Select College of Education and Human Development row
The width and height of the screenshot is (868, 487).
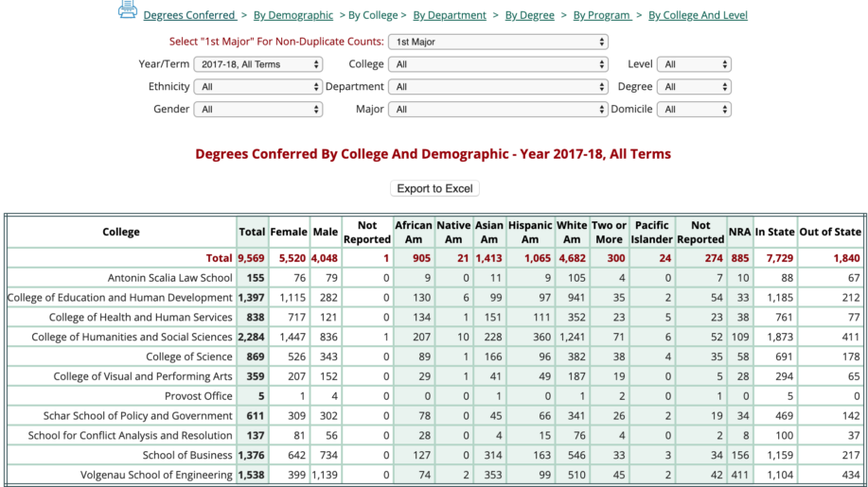coord(435,298)
